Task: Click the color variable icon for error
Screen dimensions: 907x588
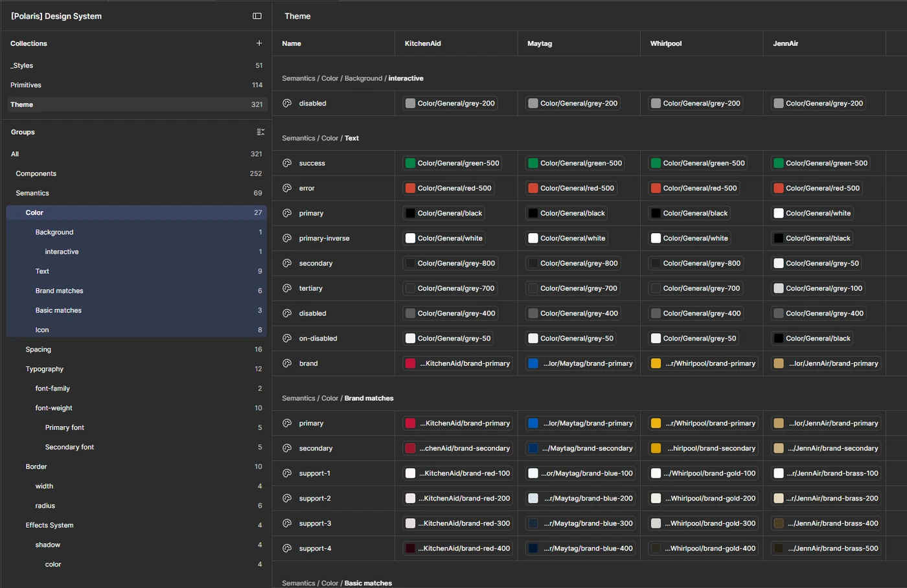Action: [287, 188]
